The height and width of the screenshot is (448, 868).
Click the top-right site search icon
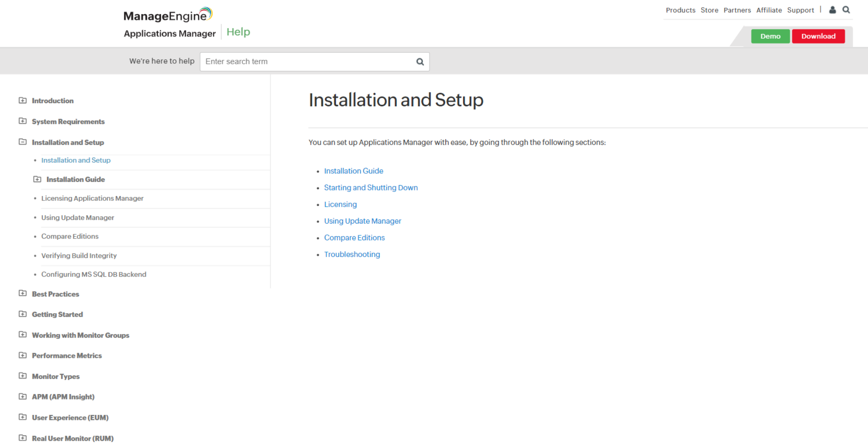coord(846,10)
